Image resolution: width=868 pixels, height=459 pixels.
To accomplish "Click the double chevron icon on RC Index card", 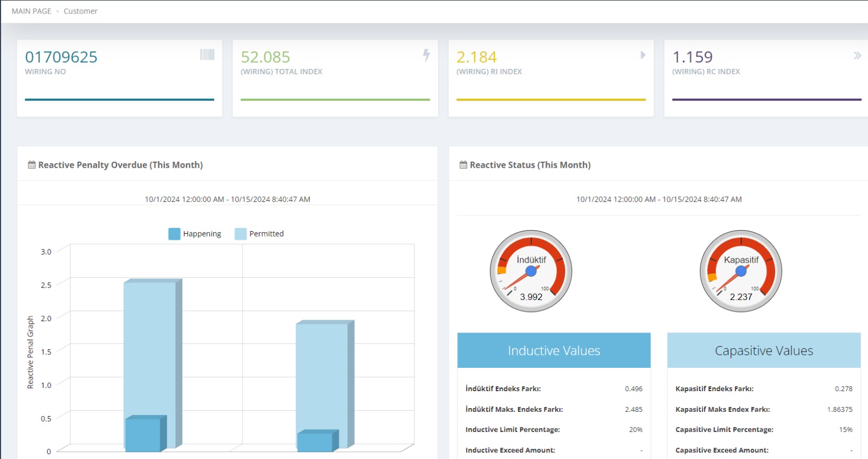I will pos(857,55).
